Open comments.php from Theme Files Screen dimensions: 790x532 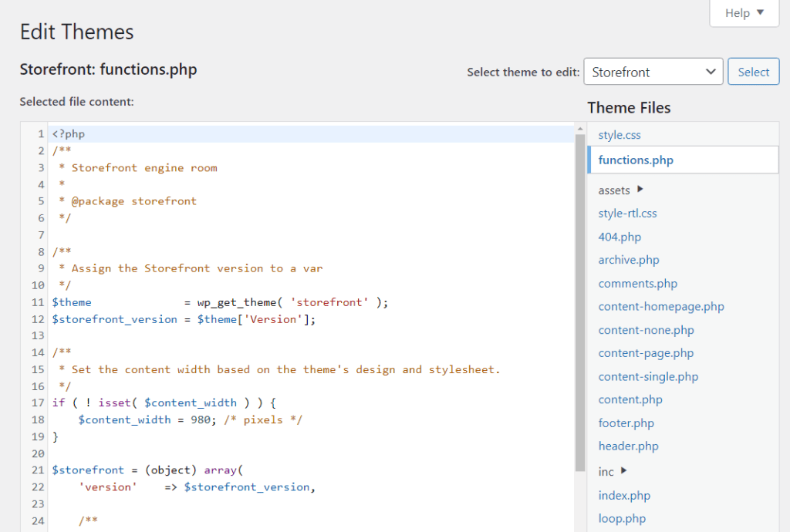point(637,283)
